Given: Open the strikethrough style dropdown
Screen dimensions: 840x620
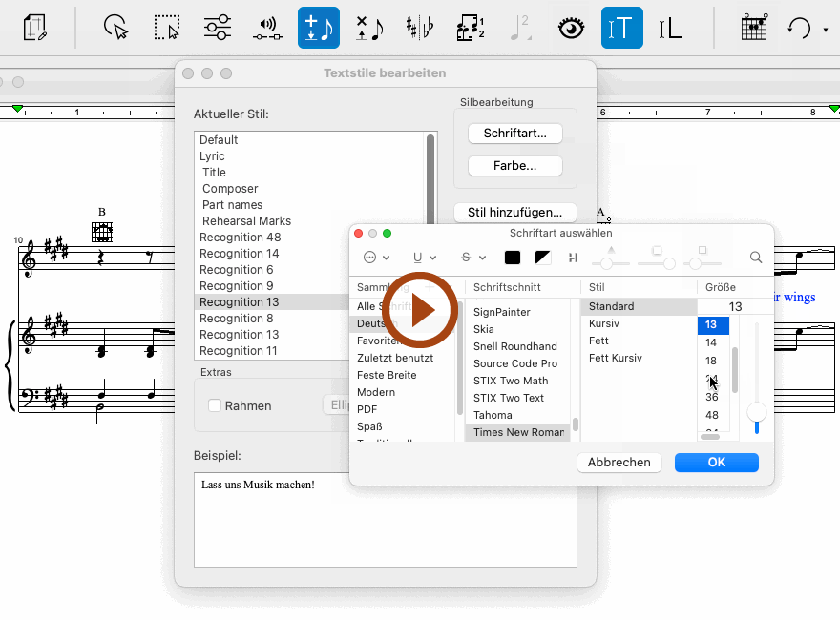Looking at the screenshot, I should pyautogui.click(x=474, y=258).
